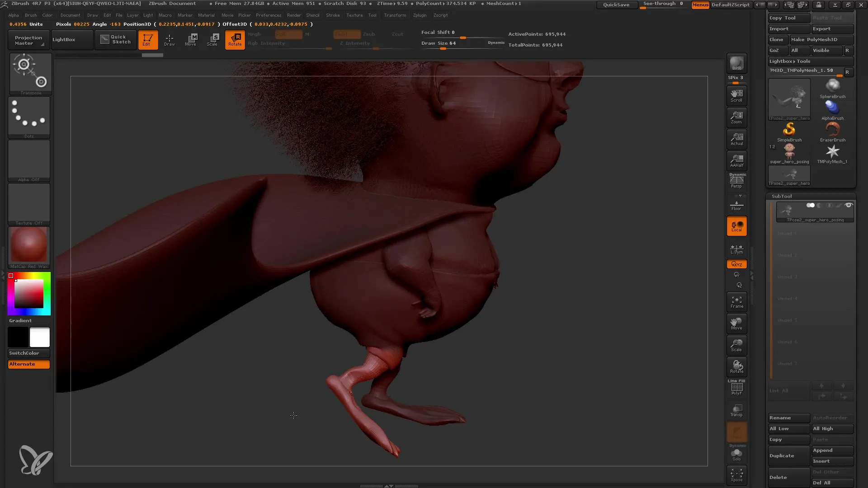This screenshot has width=868, height=488.
Task: Toggle Solo mode visibility
Action: click(x=737, y=454)
